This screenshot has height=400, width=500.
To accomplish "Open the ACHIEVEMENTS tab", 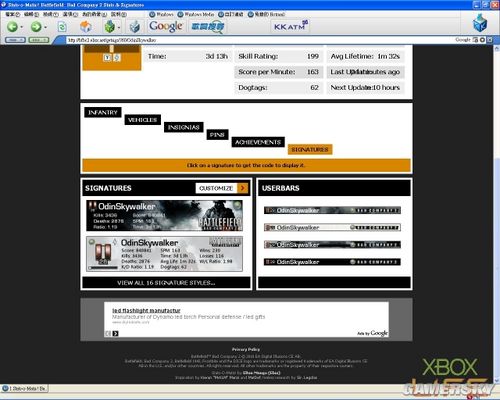I will pyautogui.click(x=258, y=142).
